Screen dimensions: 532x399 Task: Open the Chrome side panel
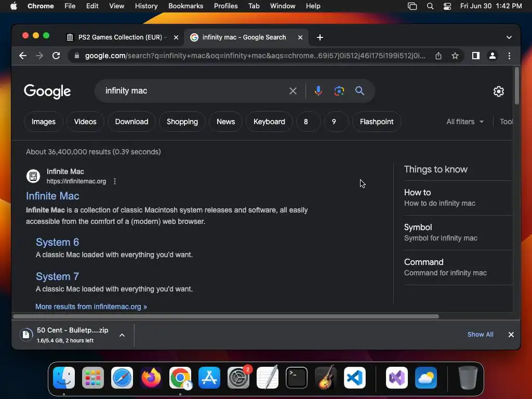point(476,56)
